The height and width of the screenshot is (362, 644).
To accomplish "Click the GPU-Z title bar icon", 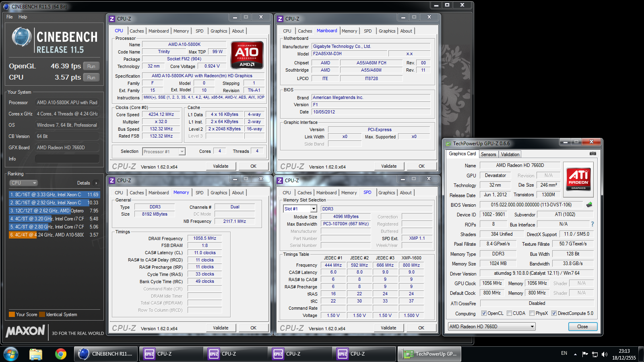I will coord(448,143).
